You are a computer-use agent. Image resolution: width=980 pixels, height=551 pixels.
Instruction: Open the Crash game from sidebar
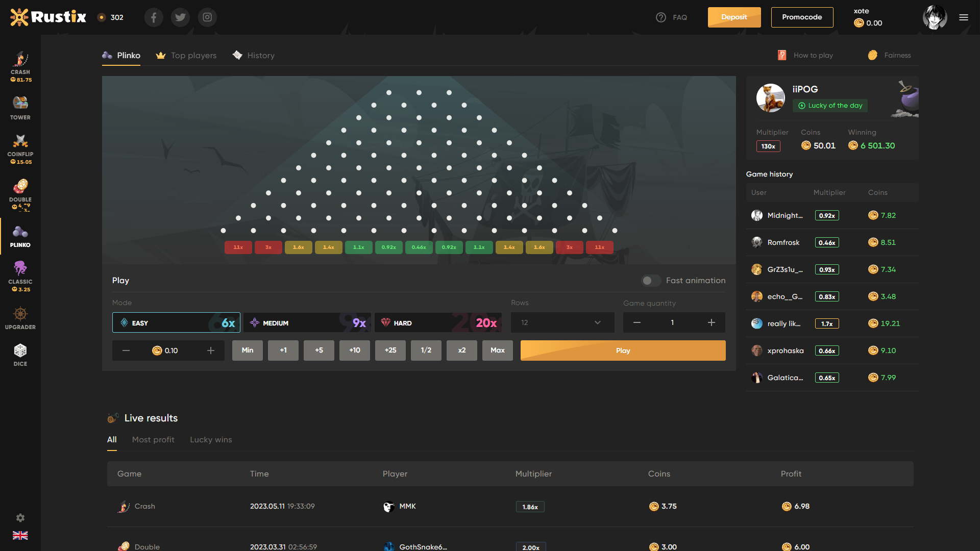pyautogui.click(x=20, y=66)
